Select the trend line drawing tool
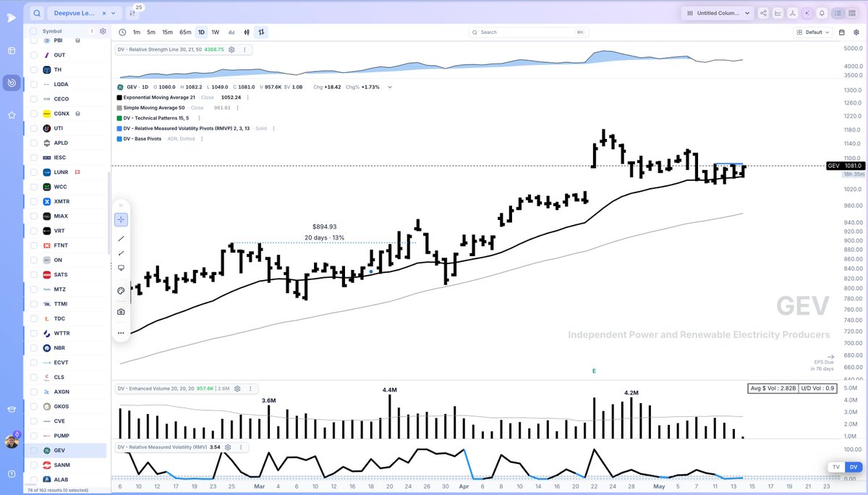 tap(121, 238)
